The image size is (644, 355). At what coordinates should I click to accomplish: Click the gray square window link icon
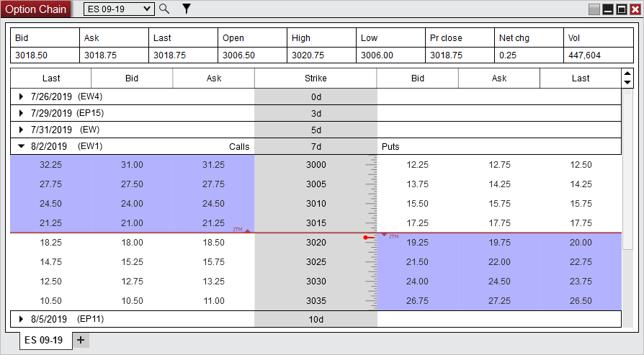pyautogui.click(x=594, y=9)
